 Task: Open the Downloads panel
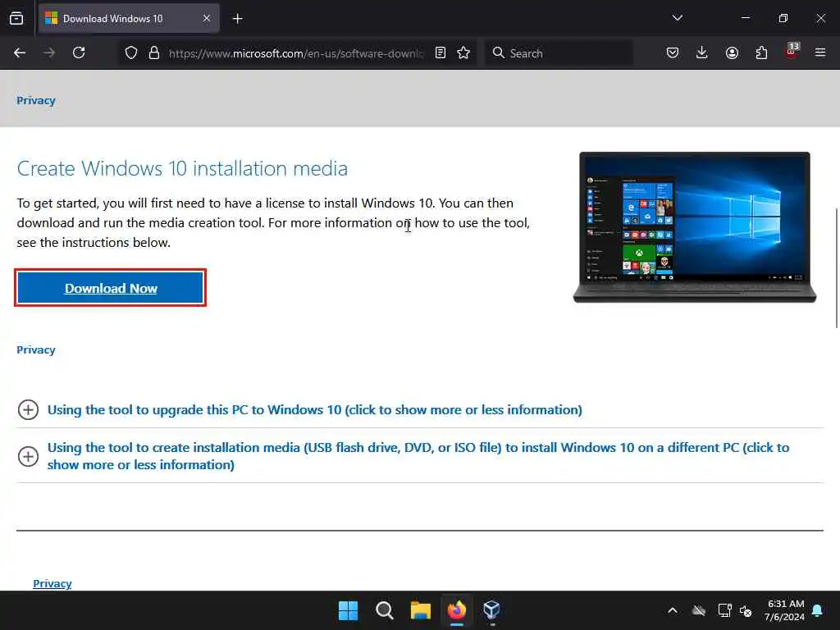click(x=702, y=52)
